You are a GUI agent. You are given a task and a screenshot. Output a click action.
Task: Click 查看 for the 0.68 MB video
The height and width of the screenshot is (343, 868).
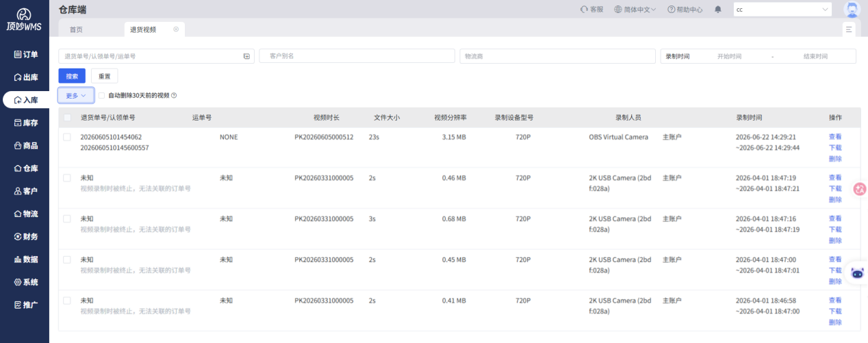[x=835, y=219]
